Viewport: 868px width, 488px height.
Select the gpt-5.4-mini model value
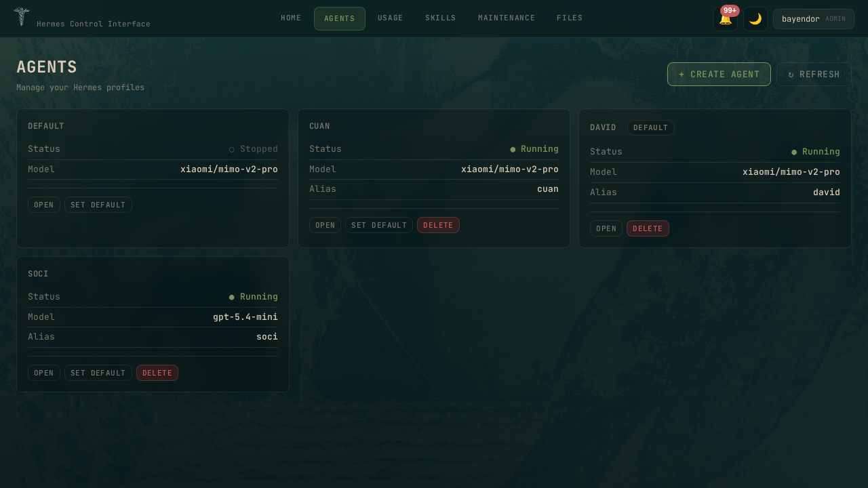(x=245, y=317)
